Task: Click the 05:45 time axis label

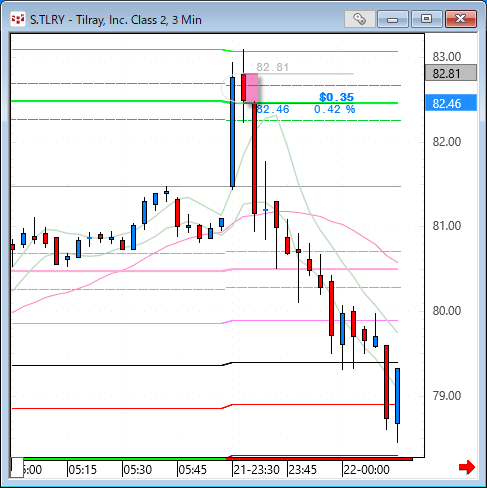Action: pyautogui.click(x=193, y=470)
